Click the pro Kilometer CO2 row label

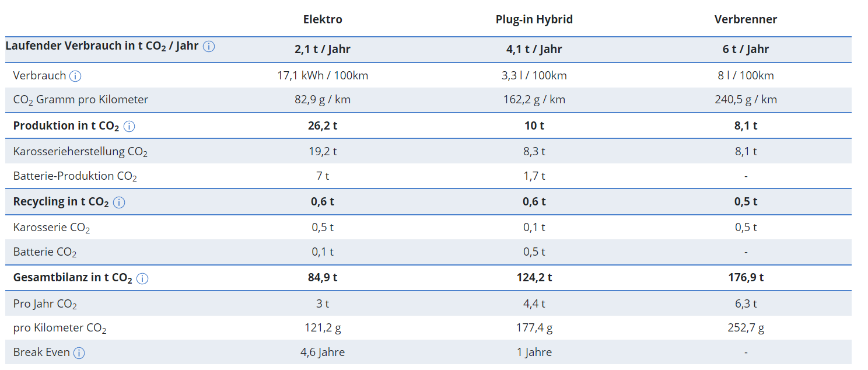(x=60, y=328)
